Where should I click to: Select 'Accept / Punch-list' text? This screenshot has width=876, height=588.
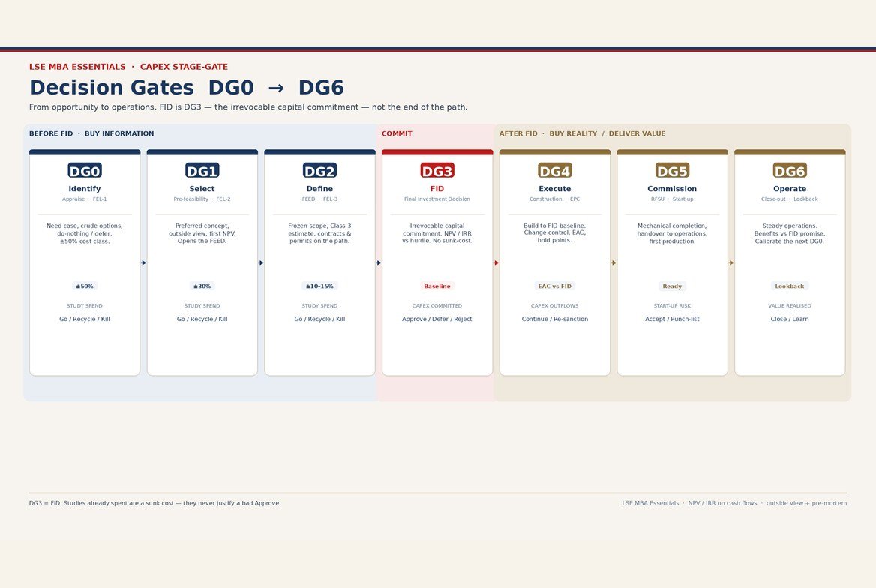click(x=672, y=319)
